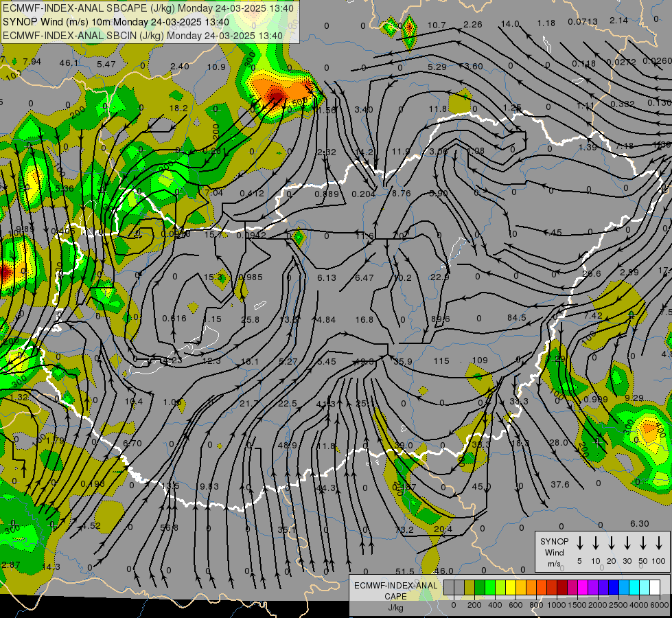
Task: Click the map value '9.29'
Action: [634, 398]
